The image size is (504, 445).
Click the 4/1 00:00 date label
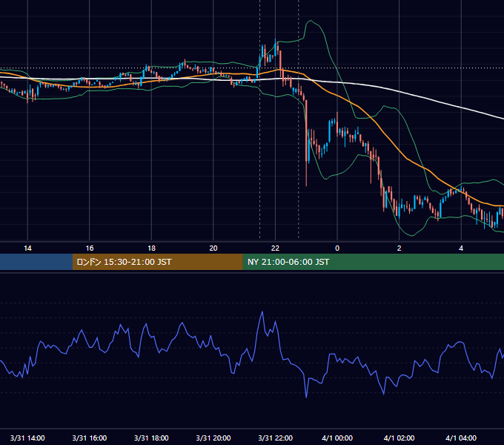tap(337, 438)
